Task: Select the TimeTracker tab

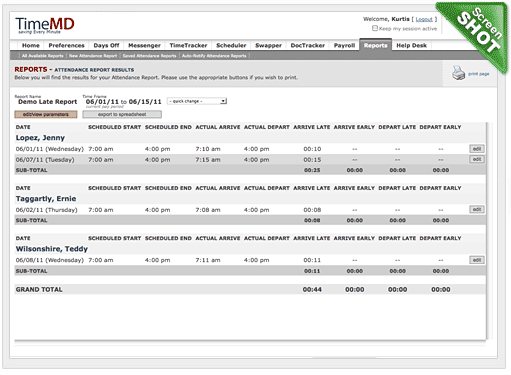Action: click(x=188, y=45)
